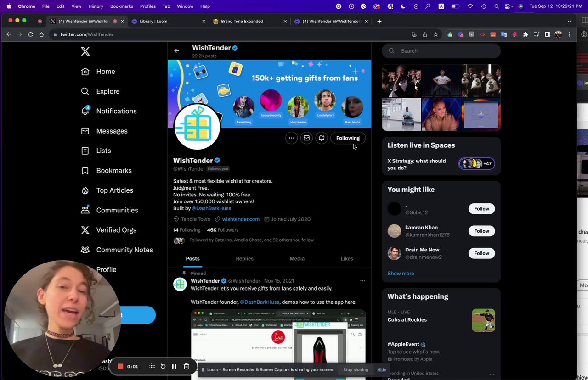
Task: Click @DashBarkHuss in the pinned post
Action: [260, 302]
